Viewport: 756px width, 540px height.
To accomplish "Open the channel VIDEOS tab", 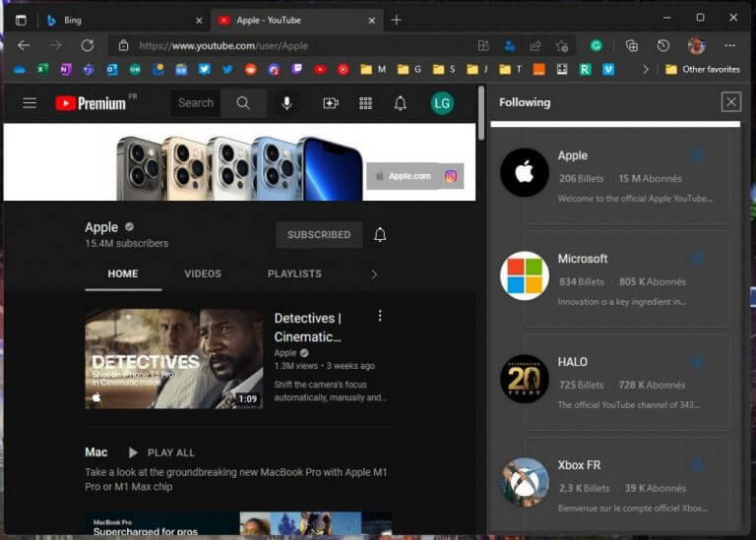I will 203,274.
